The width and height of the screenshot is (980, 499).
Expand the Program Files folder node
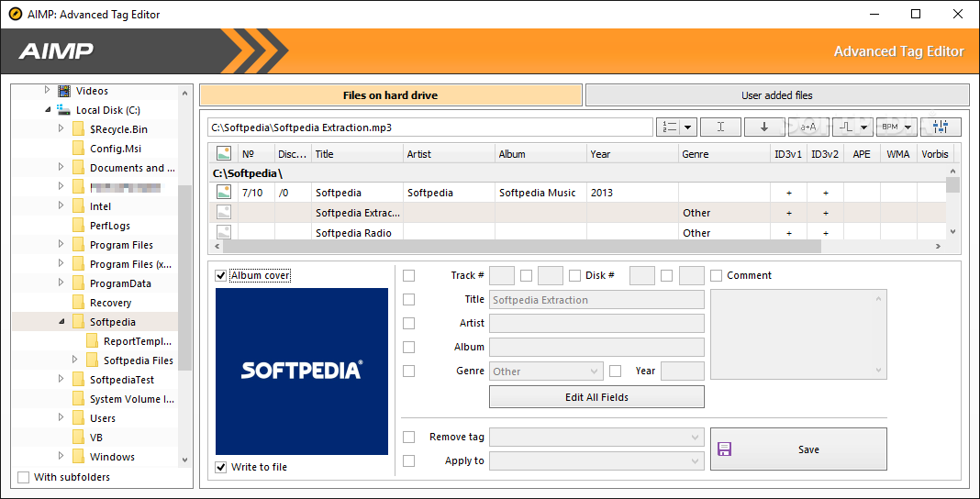click(61, 245)
